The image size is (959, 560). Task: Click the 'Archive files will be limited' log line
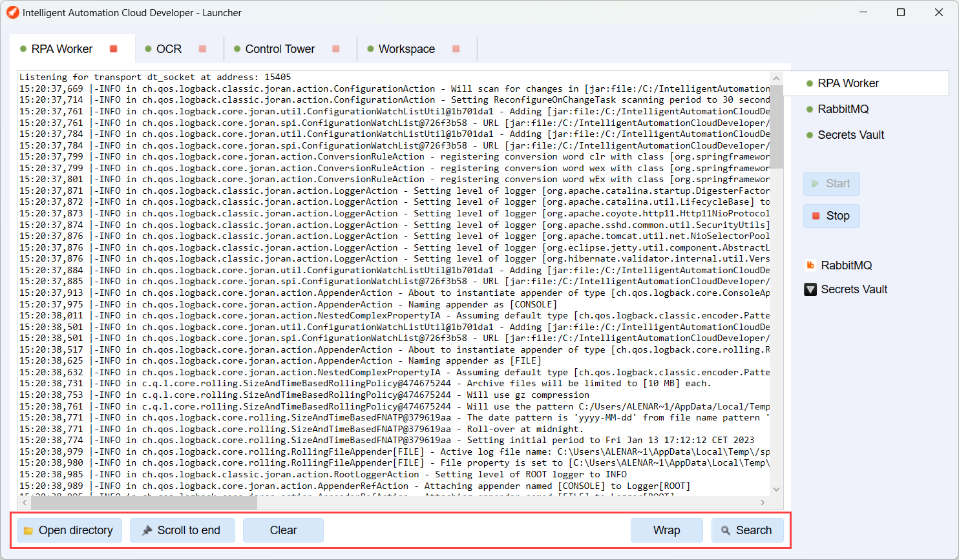(x=365, y=383)
